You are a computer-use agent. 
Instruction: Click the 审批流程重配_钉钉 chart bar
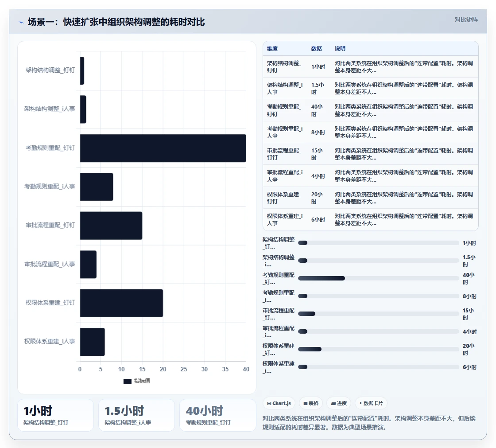click(111, 226)
